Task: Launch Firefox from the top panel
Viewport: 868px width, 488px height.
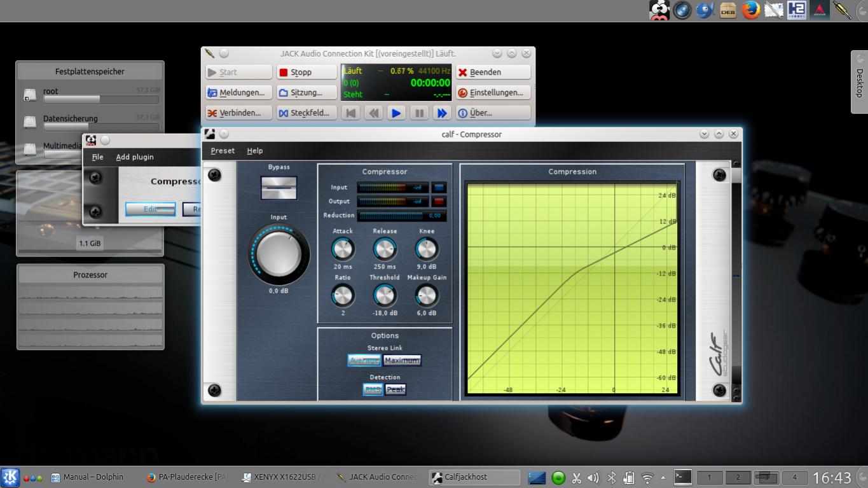Action: 751,10
